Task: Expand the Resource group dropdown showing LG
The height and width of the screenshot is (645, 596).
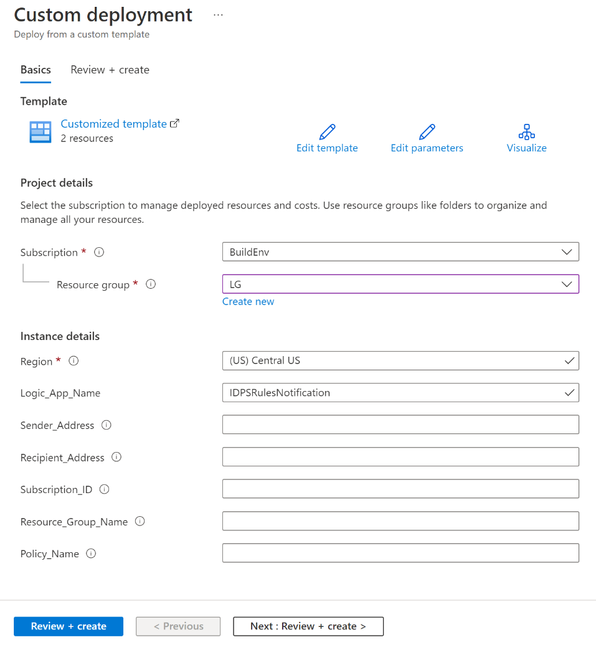Action: click(x=401, y=284)
